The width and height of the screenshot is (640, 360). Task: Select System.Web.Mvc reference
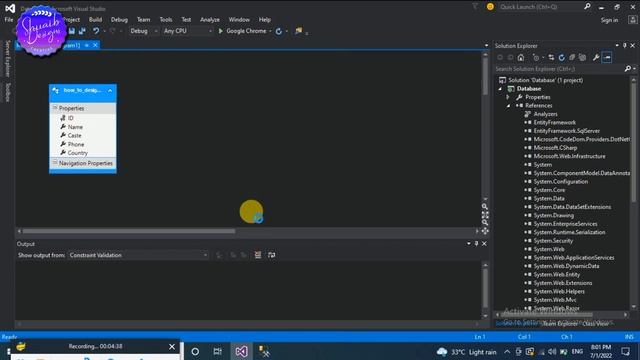point(555,300)
